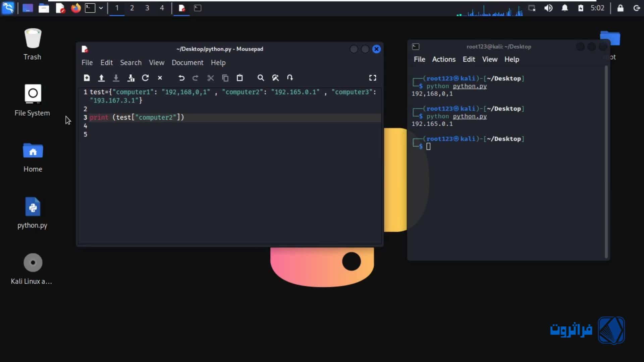This screenshot has width=644, height=362.
Task: Open the Actions menu in terminal
Action: tap(443, 59)
